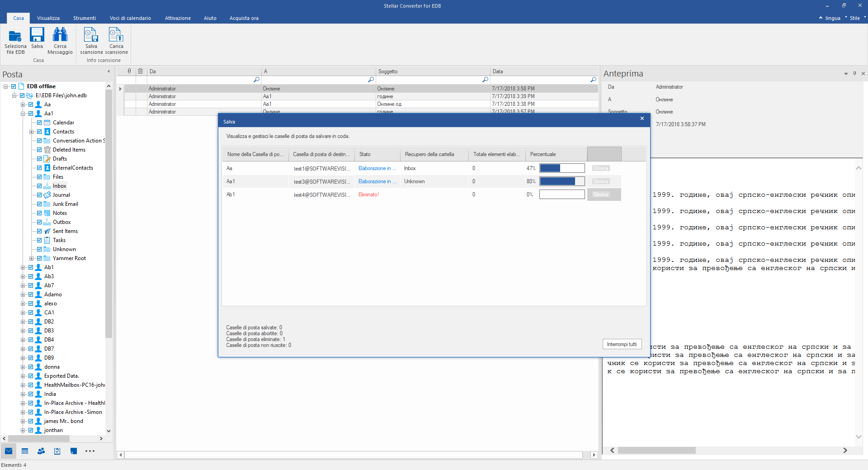Uncheck the Inbox folder checkbox

click(x=39, y=186)
